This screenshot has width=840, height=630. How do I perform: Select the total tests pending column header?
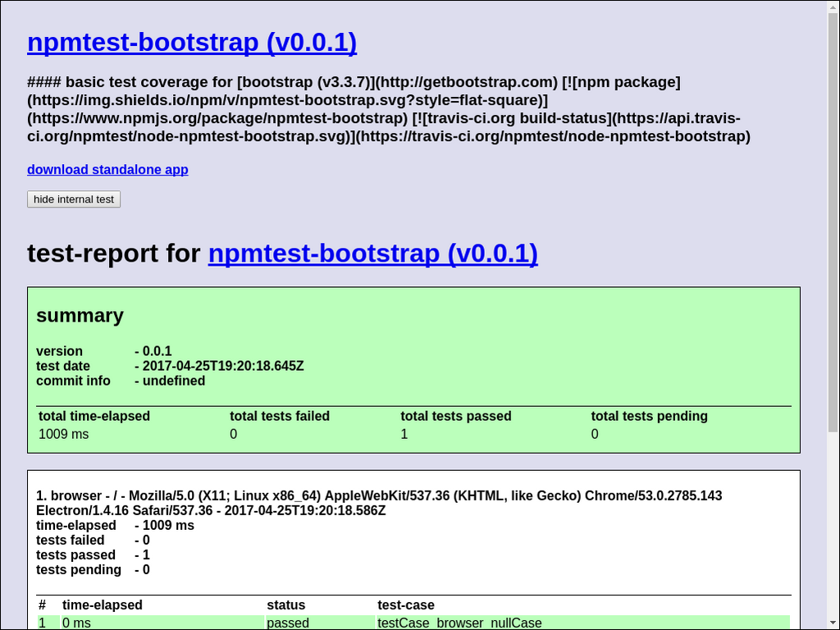point(649,417)
